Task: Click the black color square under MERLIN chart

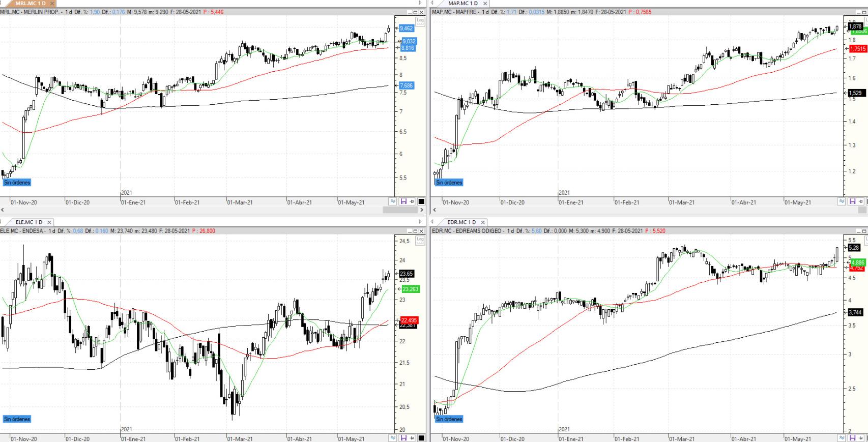Action: click(x=421, y=202)
